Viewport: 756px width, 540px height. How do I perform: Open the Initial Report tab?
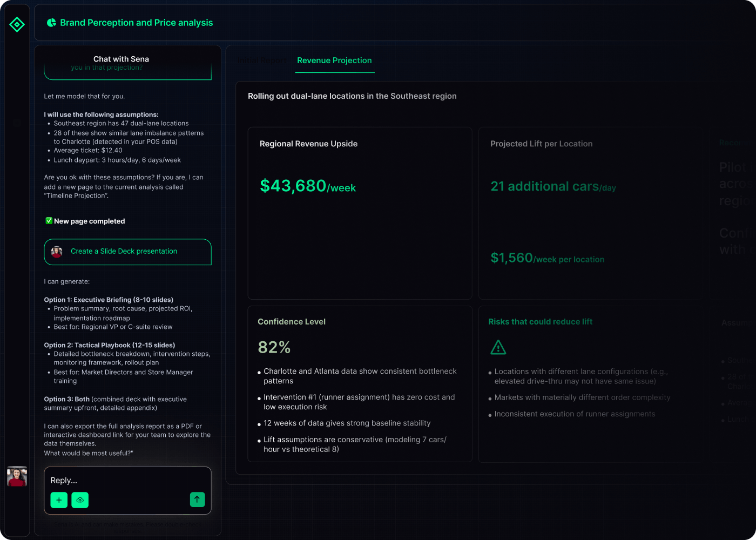263,60
